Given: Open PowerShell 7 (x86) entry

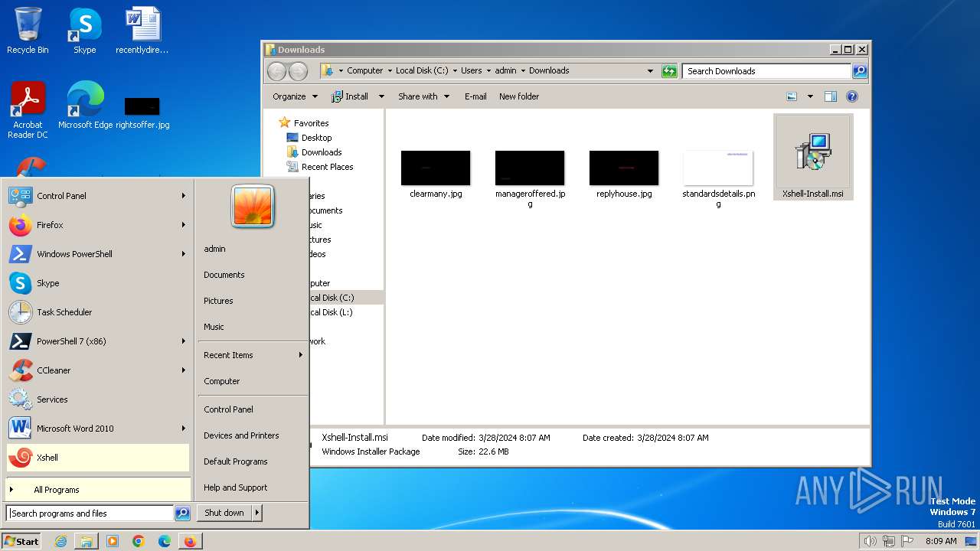Looking at the screenshot, I should pos(97,341).
